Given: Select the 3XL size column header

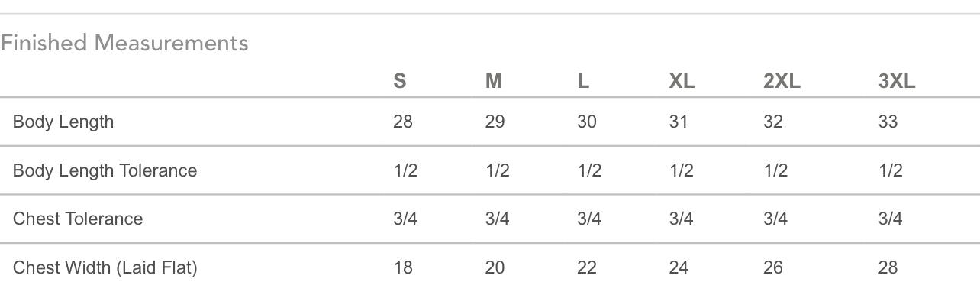Looking at the screenshot, I should (897, 81).
